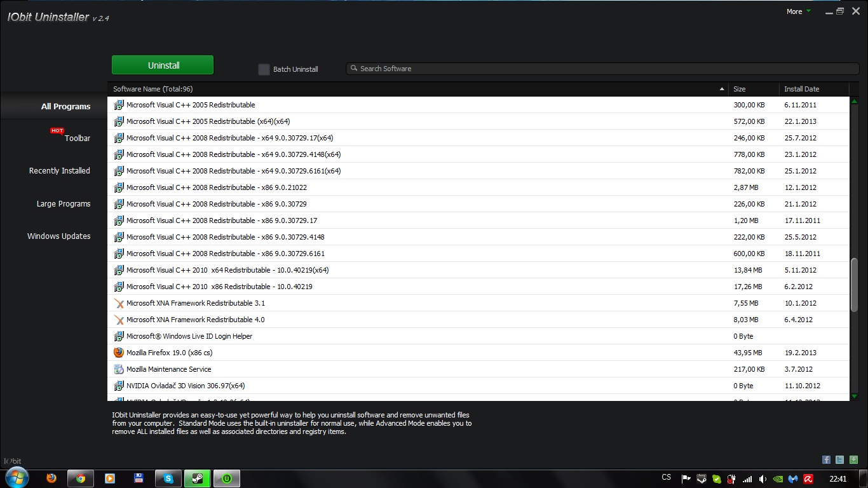Click the Mozilla Maintenance Service icon

pos(119,369)
